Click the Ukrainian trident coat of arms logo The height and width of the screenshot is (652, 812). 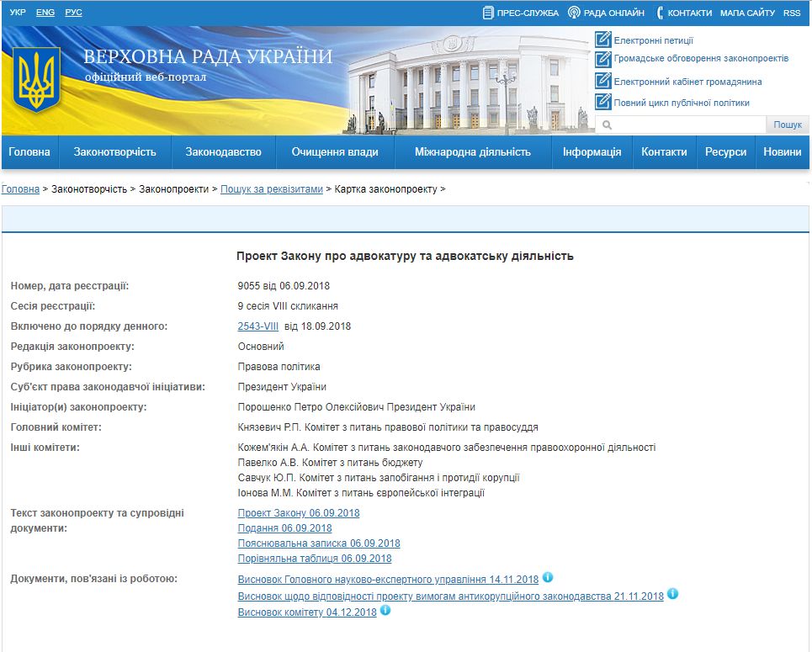[x=36, y=80]
